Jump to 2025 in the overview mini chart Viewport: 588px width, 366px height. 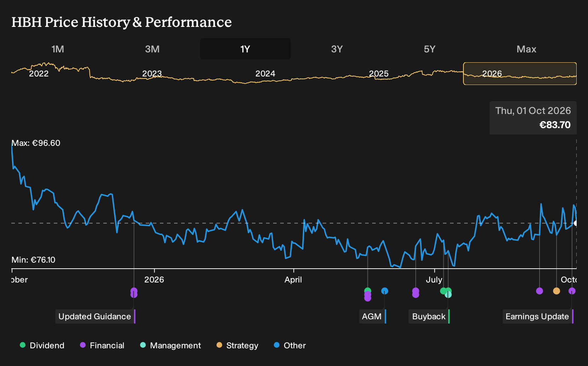(x=379, y=74)
